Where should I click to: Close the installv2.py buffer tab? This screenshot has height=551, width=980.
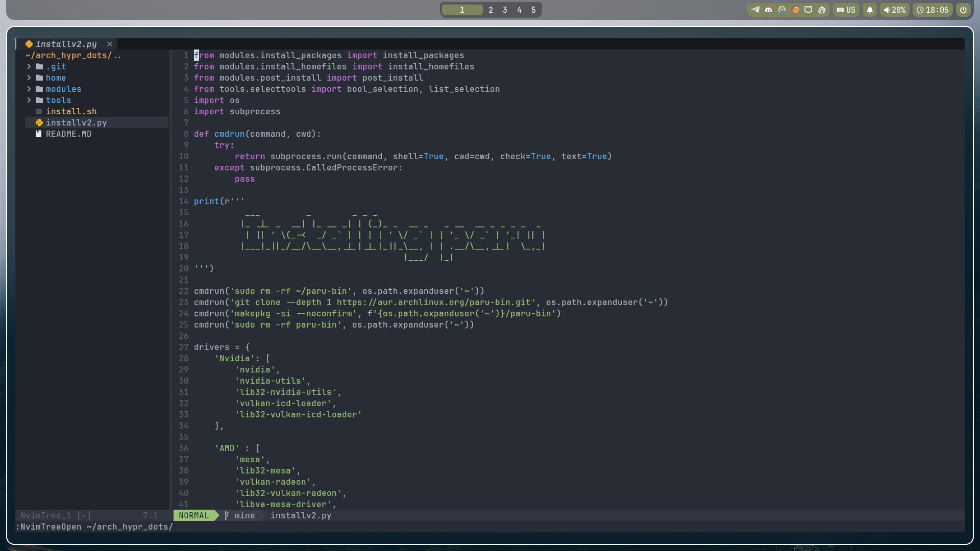pos(110,44)
